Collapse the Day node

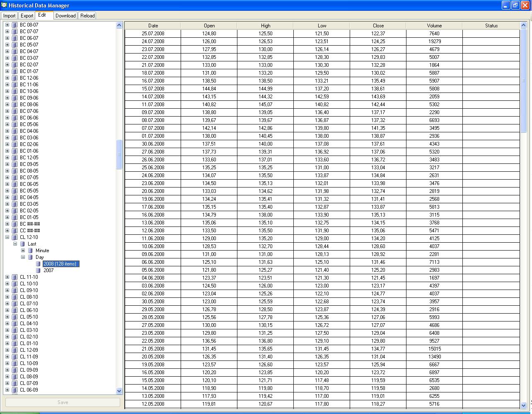(x=23, y=257)
